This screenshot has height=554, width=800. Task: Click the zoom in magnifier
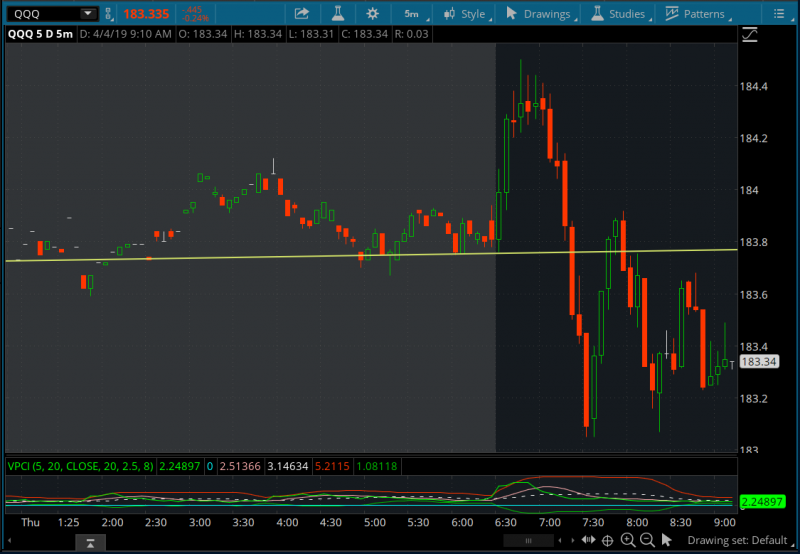point(627,541)
